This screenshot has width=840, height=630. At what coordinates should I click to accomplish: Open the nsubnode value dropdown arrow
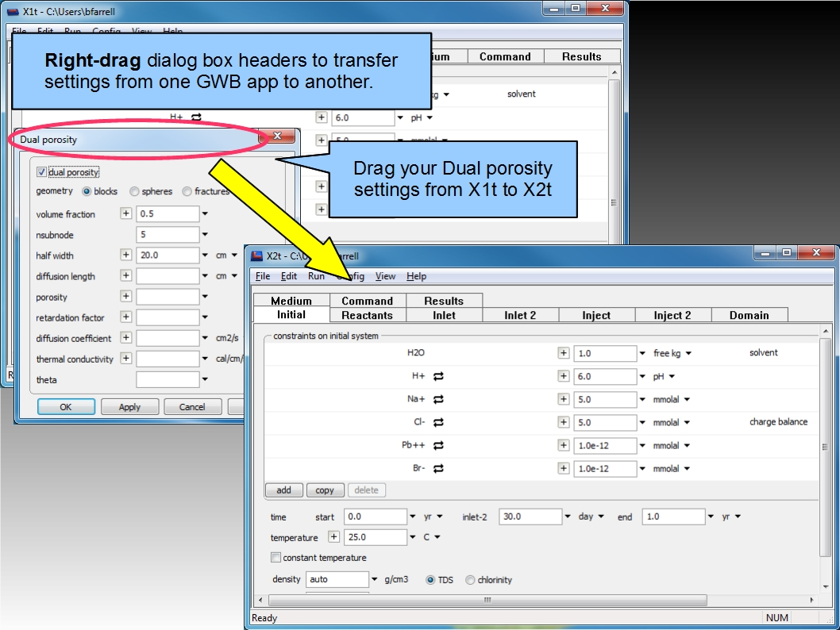205,234
